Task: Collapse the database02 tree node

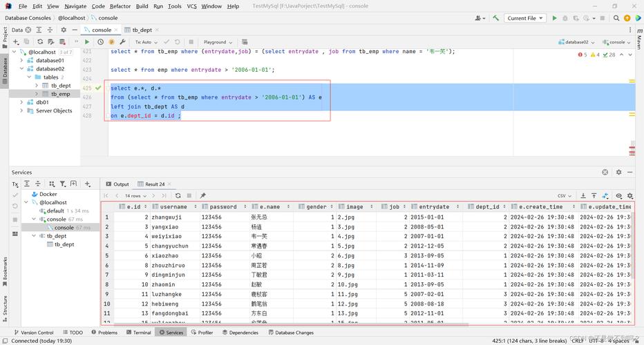Action: [x=22, y=69]
